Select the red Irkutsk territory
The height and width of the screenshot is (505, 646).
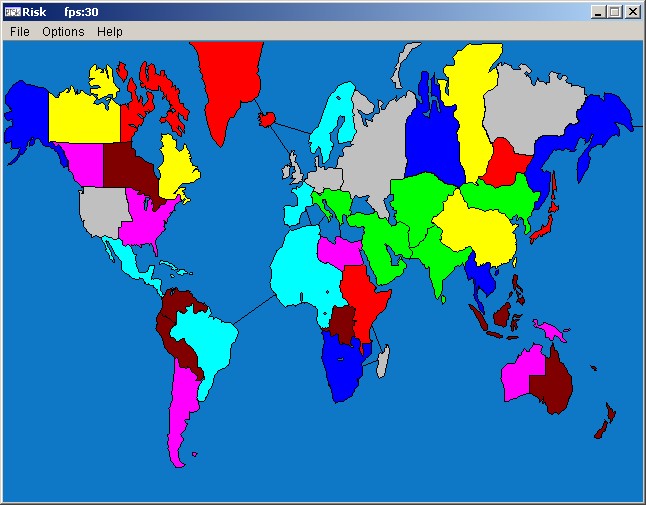coord(505,163)
